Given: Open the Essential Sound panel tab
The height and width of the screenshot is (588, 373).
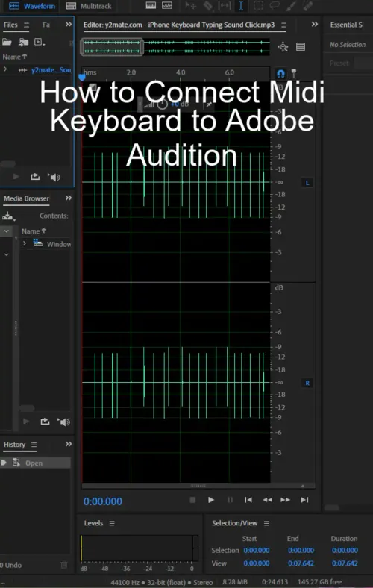Looking at the screenshot, I should [346, 25].
